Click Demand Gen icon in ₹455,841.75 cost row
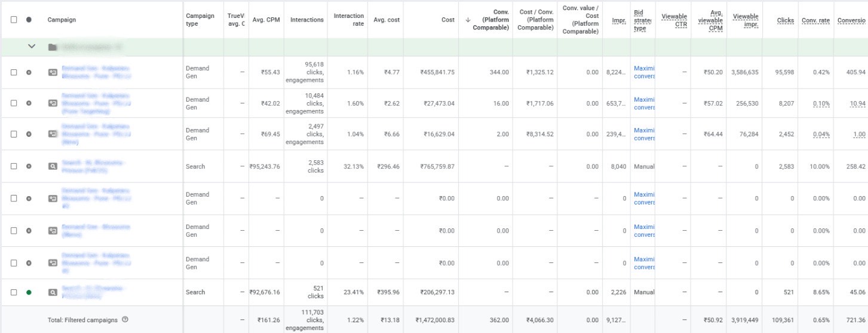 [53, 72]
